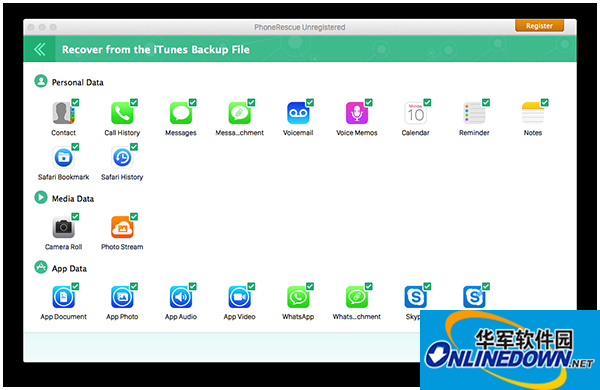
Task: Toggle the Calendar checkbox
Action: (x=427, y=102)
